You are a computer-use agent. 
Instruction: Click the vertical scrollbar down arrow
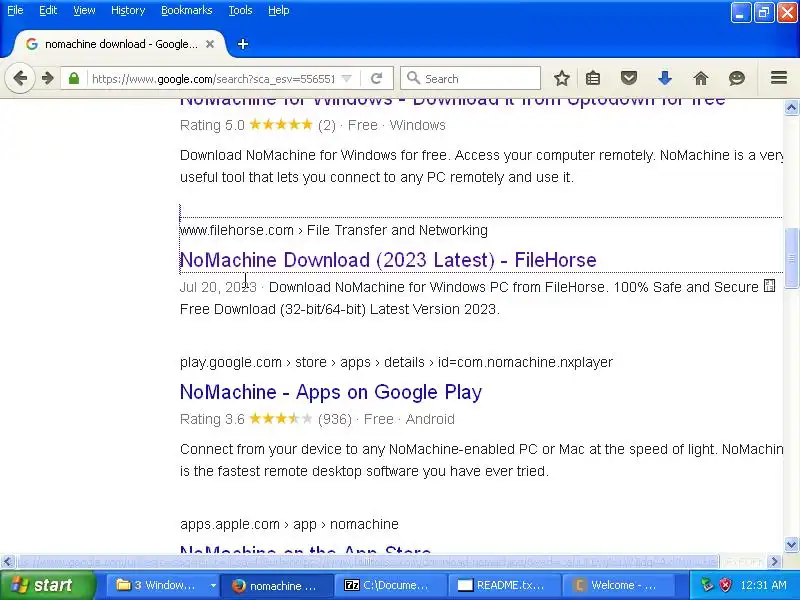pyautogui.click(x=791, y=544)
